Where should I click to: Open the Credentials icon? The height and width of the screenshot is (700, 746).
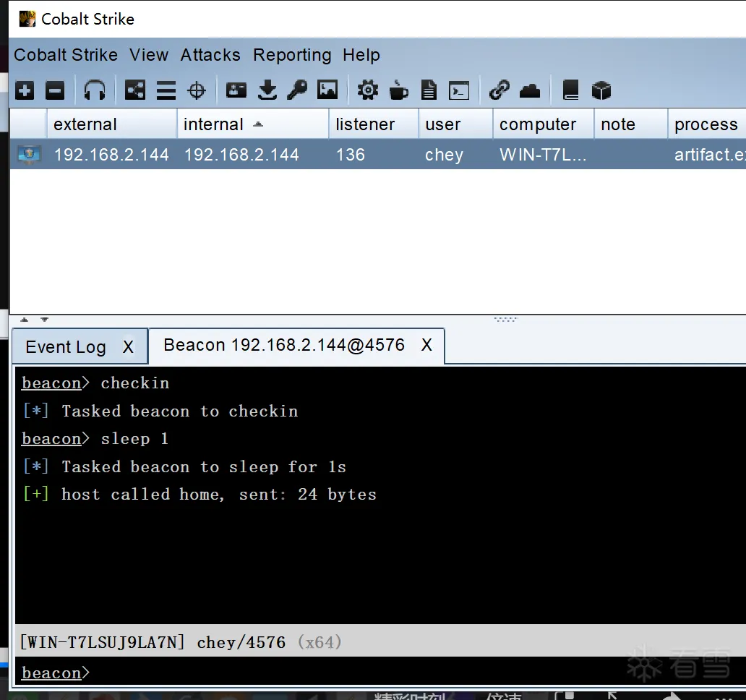[x=236, y=90]
